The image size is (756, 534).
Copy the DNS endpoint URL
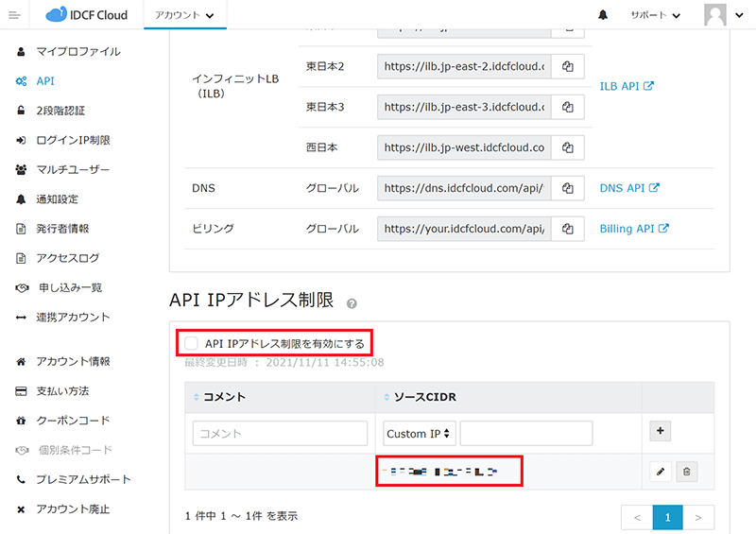[x=568, y=188]
